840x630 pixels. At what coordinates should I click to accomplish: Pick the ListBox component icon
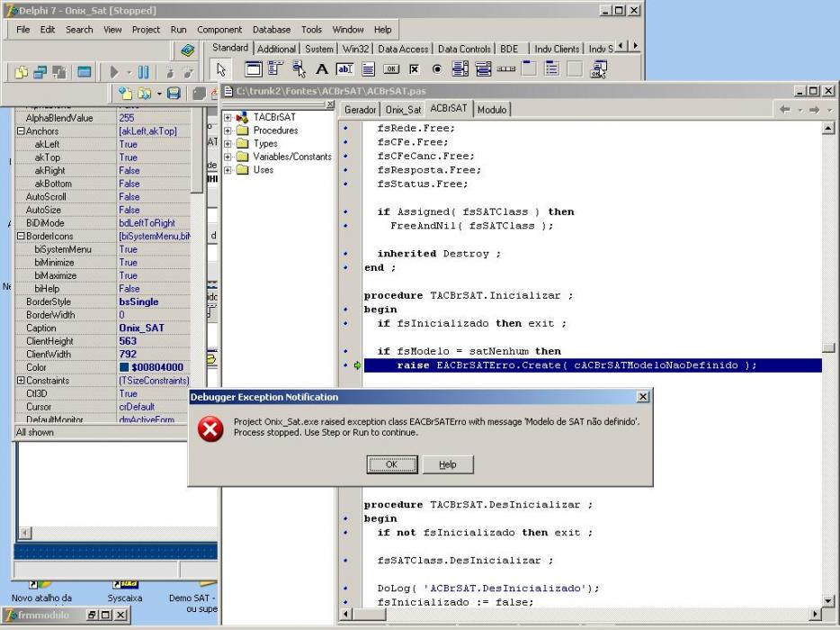[x=460, y=69]
